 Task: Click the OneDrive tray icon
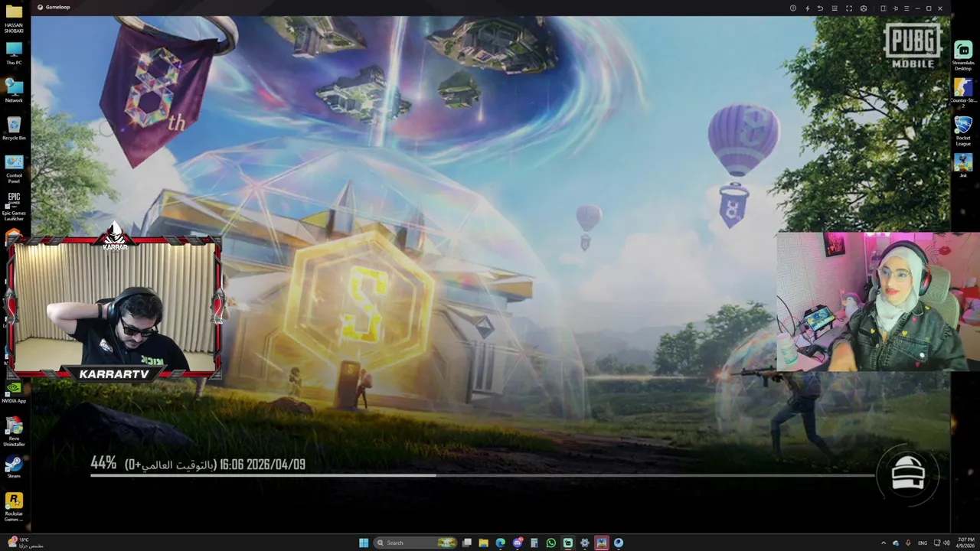(896, 543)
